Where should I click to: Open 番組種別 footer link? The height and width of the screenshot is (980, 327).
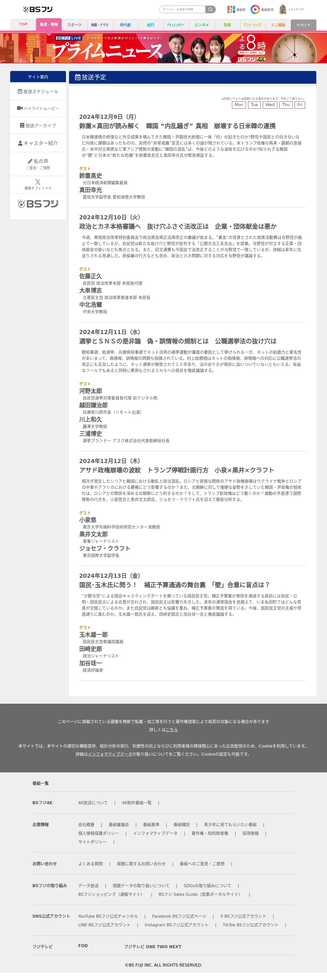pyautogui.click(x=182, y=825)
